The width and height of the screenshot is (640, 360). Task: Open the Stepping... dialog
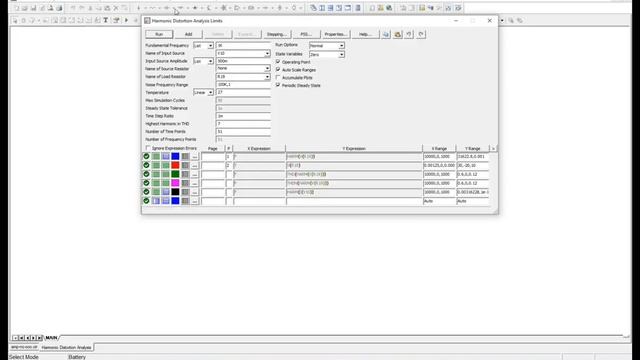(276, 34)
